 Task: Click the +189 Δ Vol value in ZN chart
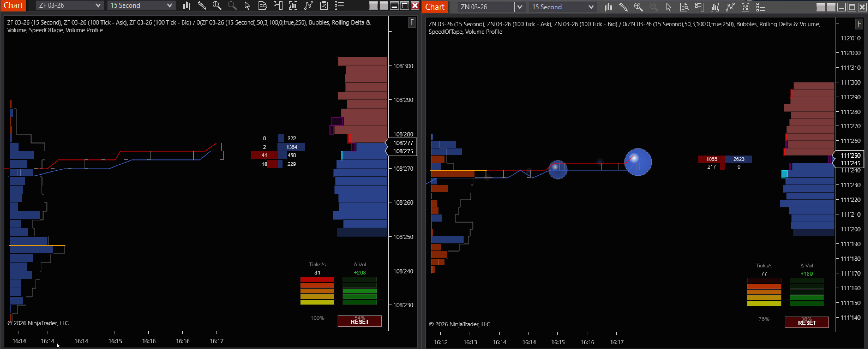tap(806, 274)
